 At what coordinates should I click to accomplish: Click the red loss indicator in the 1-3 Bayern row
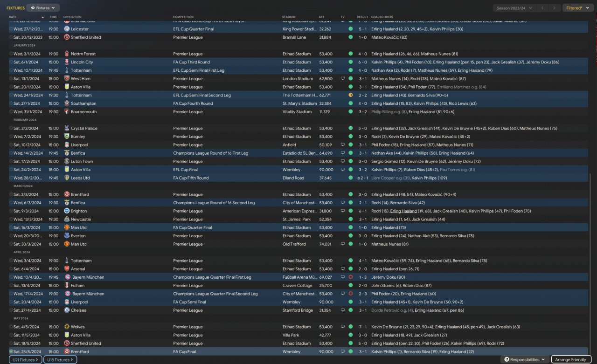pyautogui.click(x=350, y=277)
